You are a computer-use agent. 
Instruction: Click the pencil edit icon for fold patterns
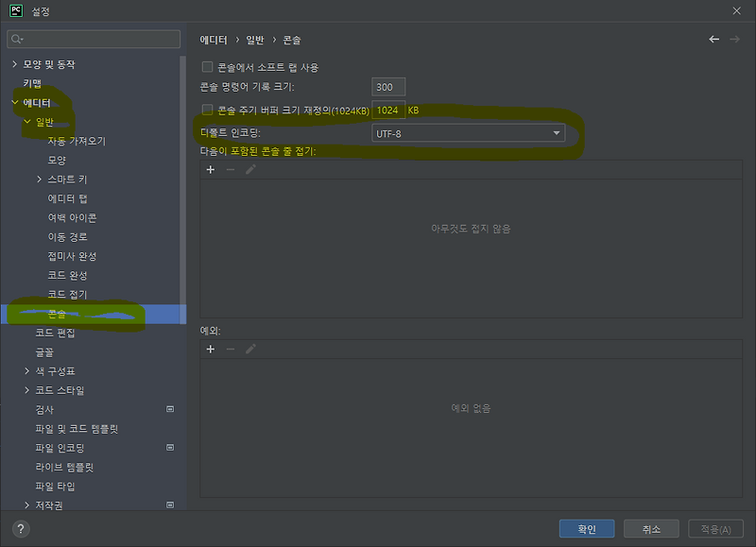point(251,169)
